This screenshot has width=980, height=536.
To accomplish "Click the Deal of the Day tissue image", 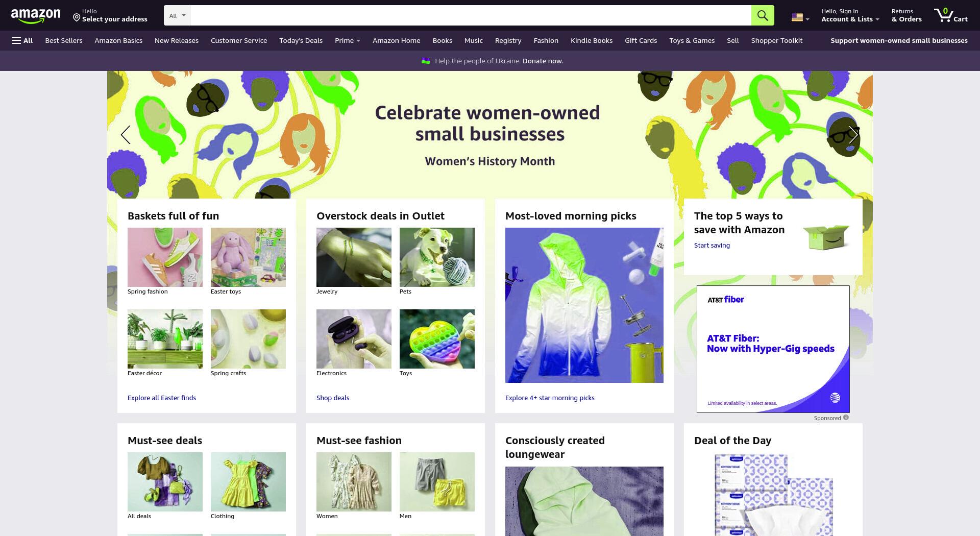I will point(773,494).
